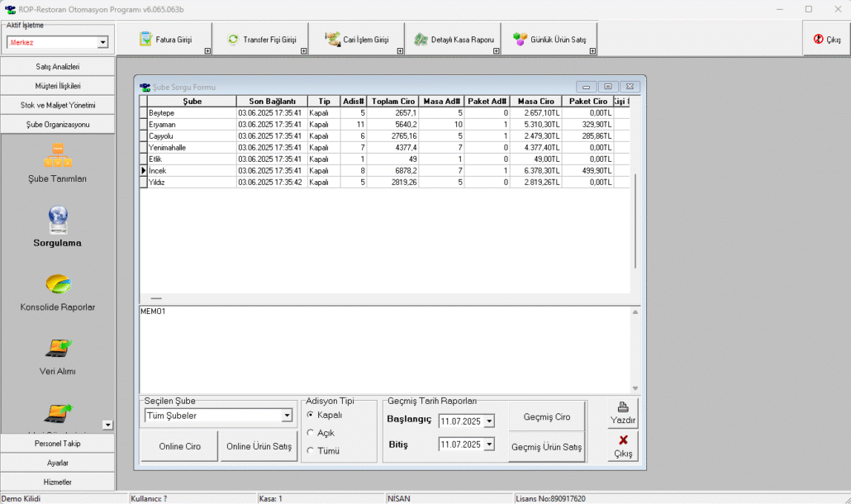Open the Müşteri İlişkileri menu section
Viewport: 851px width, 504px height.
58,86
